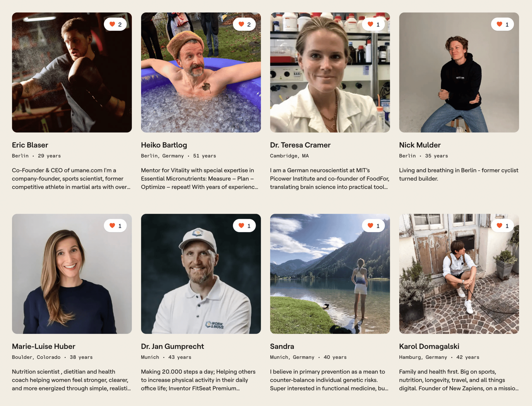Tap heart badge on Karol Domagalski's card

[503, 226]
